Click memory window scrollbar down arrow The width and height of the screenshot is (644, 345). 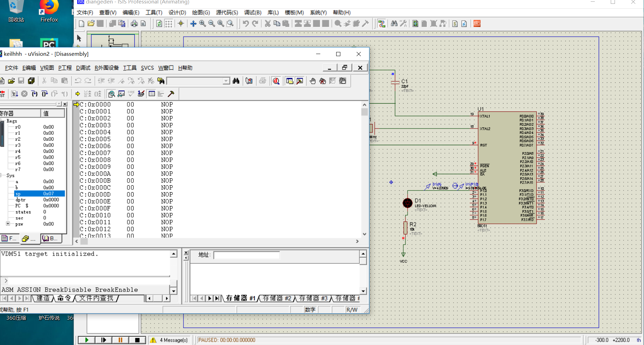[363, 291]
